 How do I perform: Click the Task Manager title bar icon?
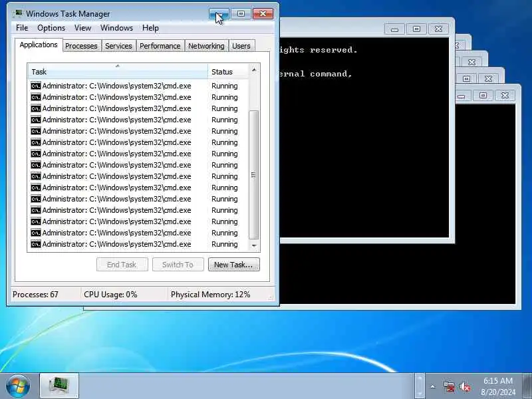(x=18, y=13)
